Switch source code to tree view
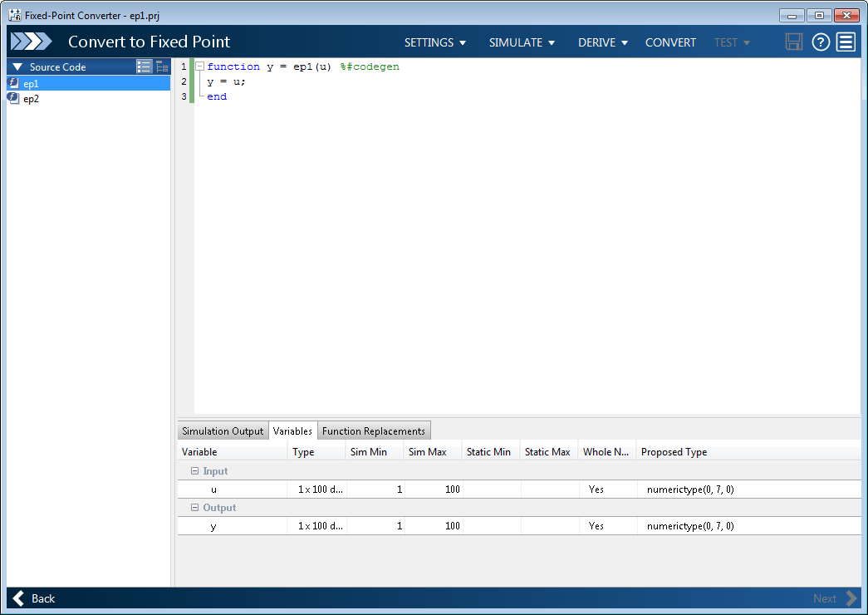Viewport: 868px width, 615px height. pyautogui.click(x=162, y=66)
